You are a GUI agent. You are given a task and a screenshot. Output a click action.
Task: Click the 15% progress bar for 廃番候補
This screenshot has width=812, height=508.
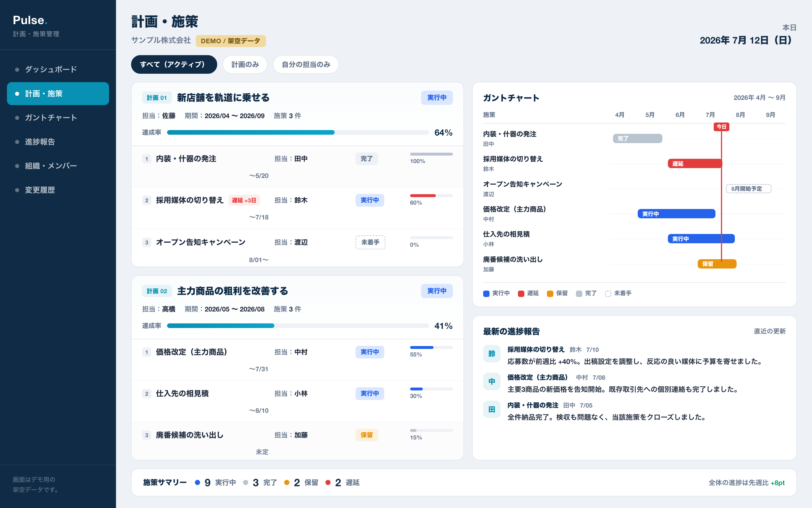point(431,430)
